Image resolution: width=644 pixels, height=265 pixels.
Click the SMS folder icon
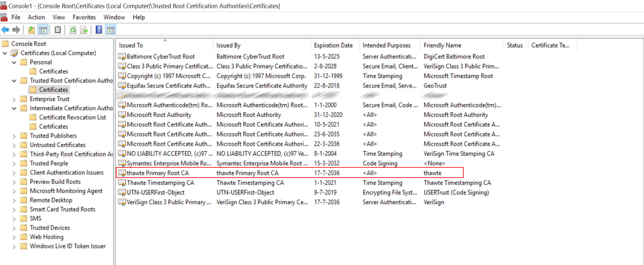pos(23,219)
